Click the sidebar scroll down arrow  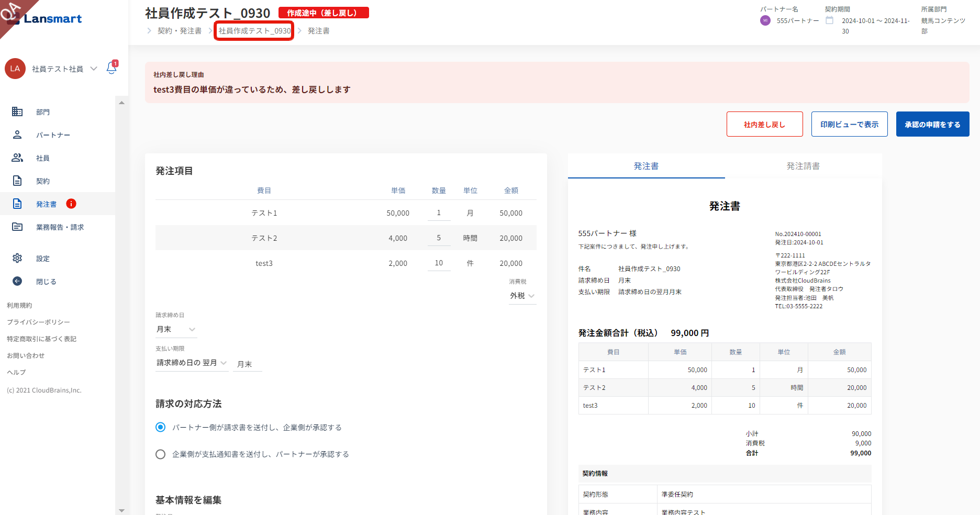pyautogui.click(x=121, y=510)
